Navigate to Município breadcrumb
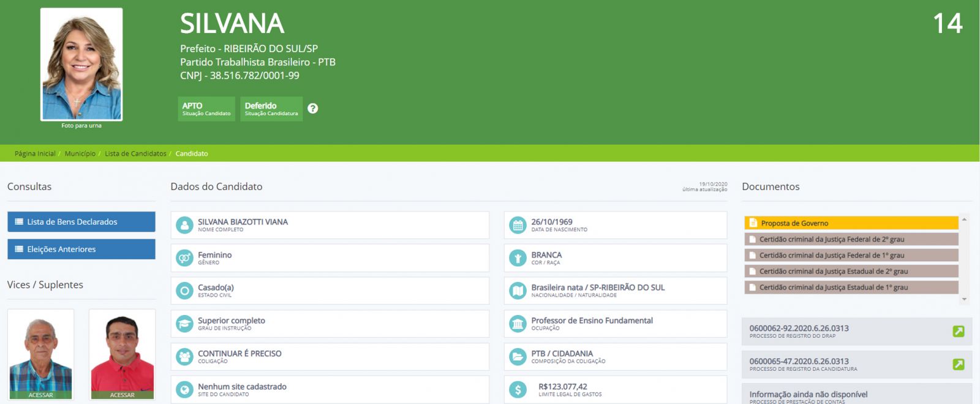Viewport: 980px width, 404px height. (x=80, y=154)
